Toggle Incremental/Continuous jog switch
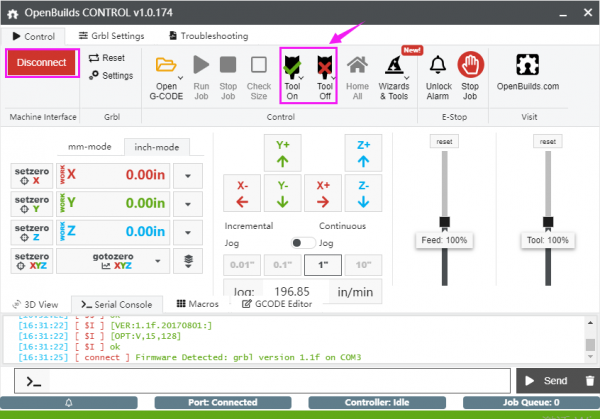600x419 pixels. (303, 243)
